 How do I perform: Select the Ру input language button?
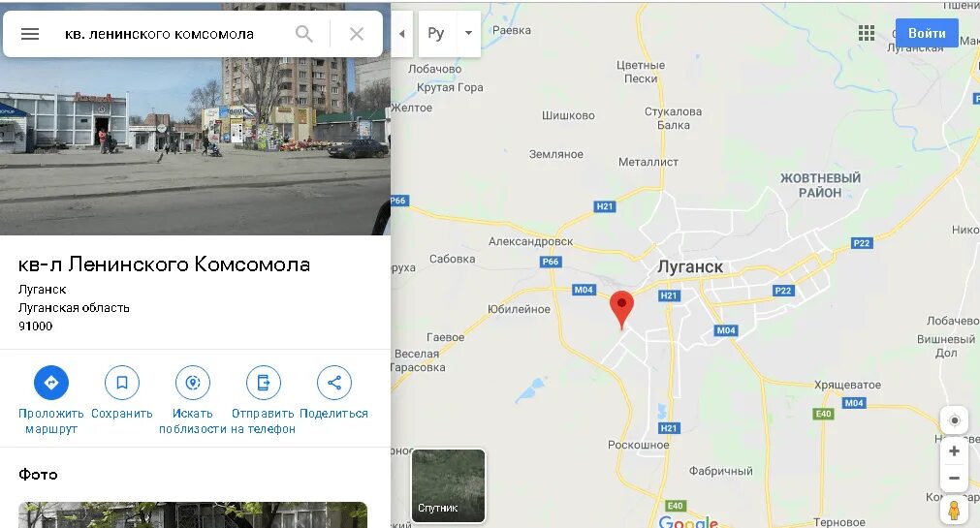436,33
